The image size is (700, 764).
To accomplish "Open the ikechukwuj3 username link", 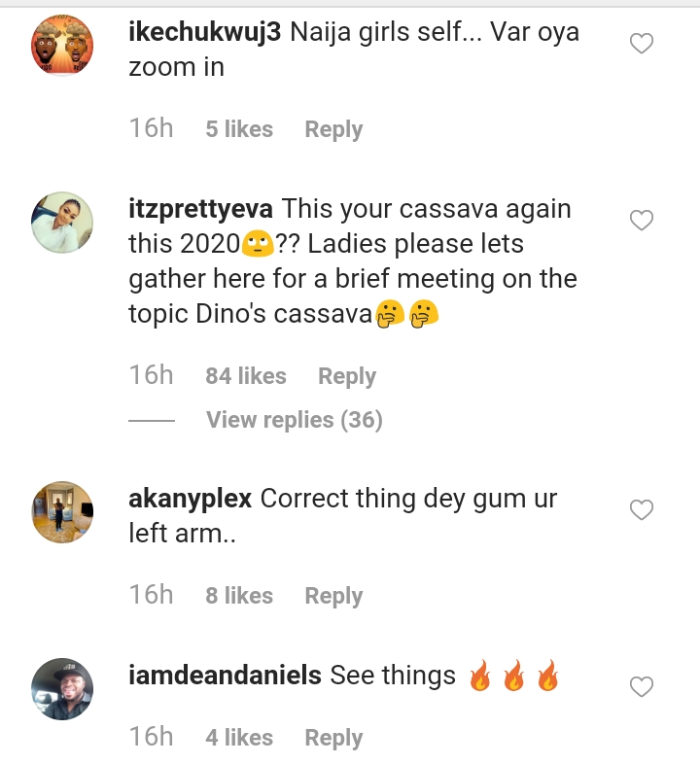I will [205, 32].
